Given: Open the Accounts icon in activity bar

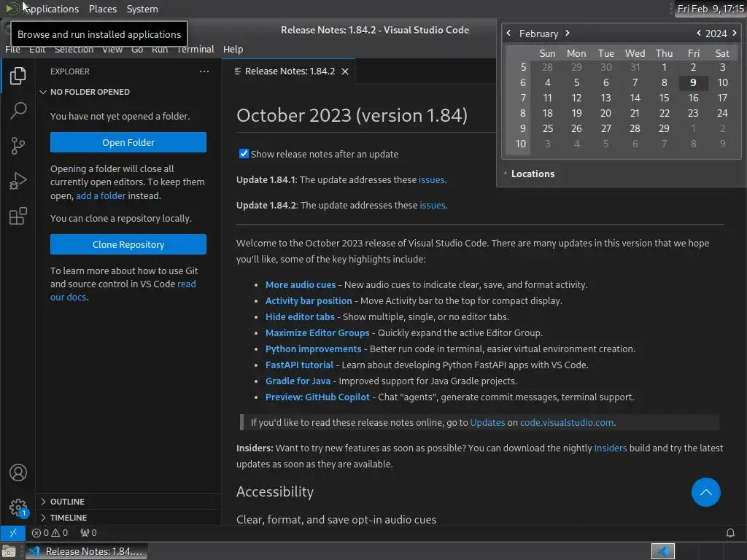Looking at the screenshot, I should [x=18, y=472].
